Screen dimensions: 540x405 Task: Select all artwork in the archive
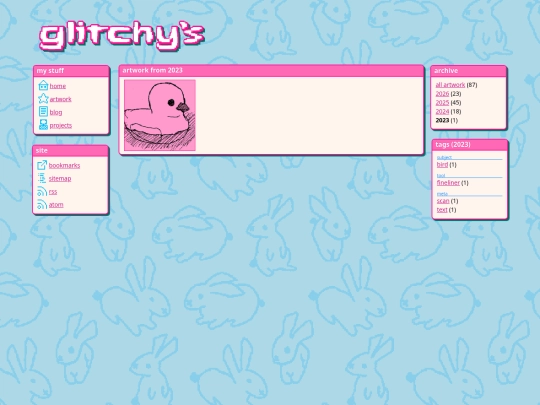[x=450, y=85]
